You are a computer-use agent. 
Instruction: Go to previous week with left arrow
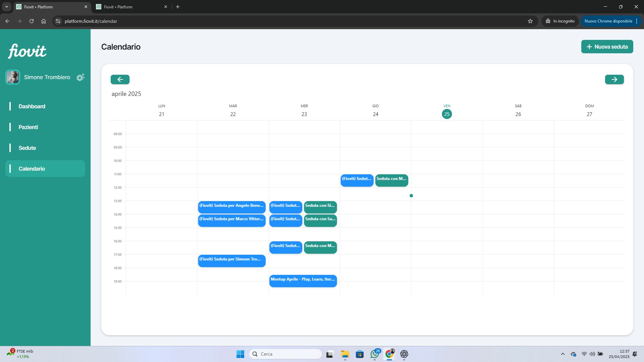coord(120,79)
